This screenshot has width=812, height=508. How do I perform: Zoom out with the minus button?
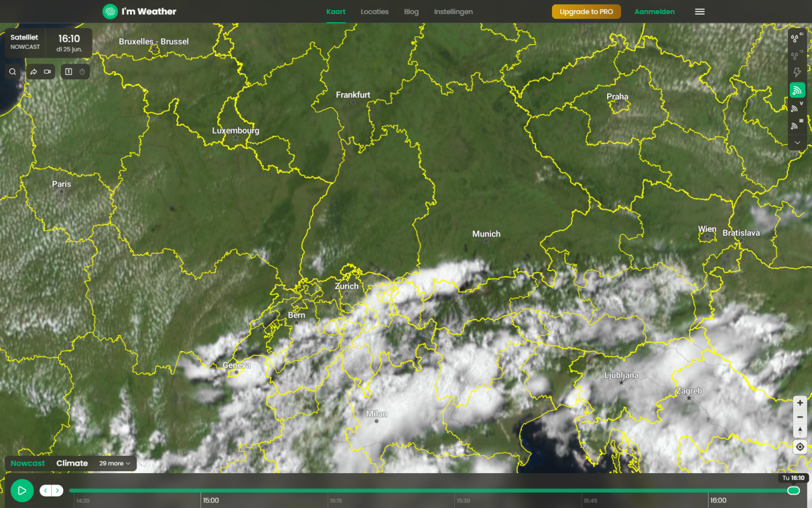(800, 417)
